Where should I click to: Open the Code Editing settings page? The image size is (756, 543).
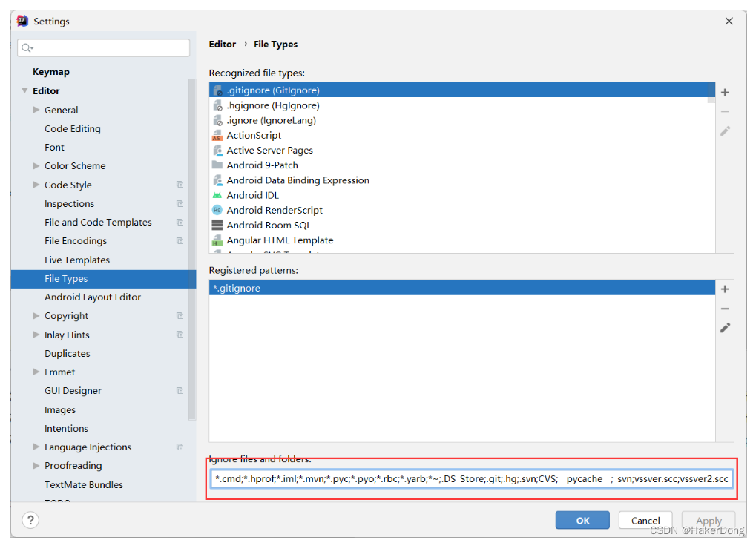tap(73, 129)
